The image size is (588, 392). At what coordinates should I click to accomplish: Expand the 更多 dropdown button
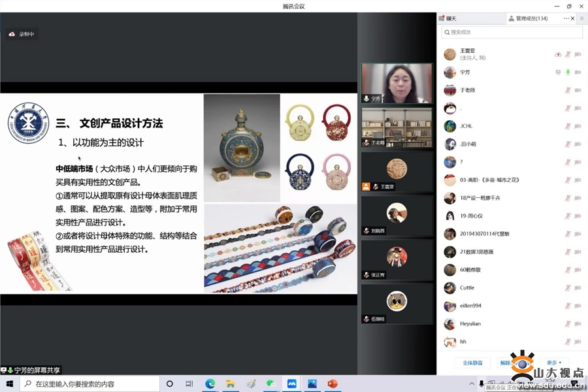click(x=554, y=363)
